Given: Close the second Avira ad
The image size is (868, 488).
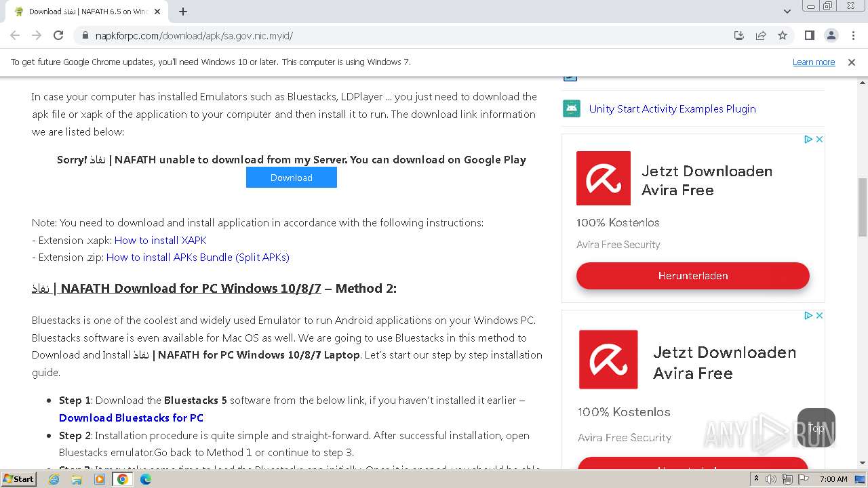Looking at the screenshot, I should [819, 316].
